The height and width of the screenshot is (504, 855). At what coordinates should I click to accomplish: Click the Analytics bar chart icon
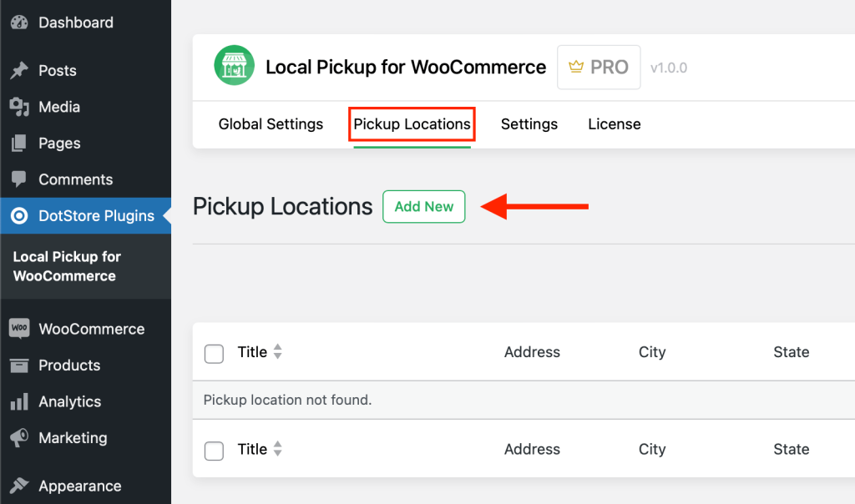click(19, 402)
